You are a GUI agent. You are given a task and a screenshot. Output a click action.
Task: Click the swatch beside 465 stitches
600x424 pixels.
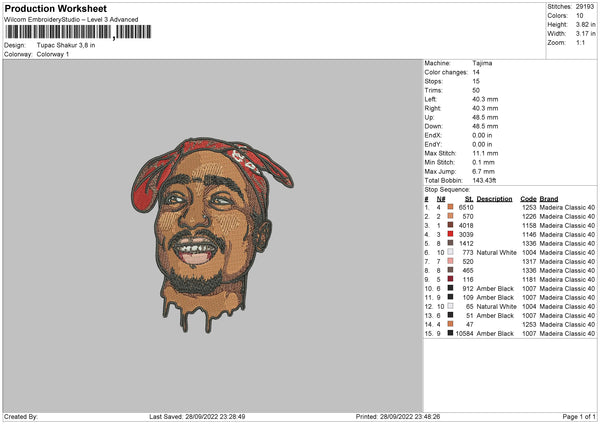click(450, 270)
